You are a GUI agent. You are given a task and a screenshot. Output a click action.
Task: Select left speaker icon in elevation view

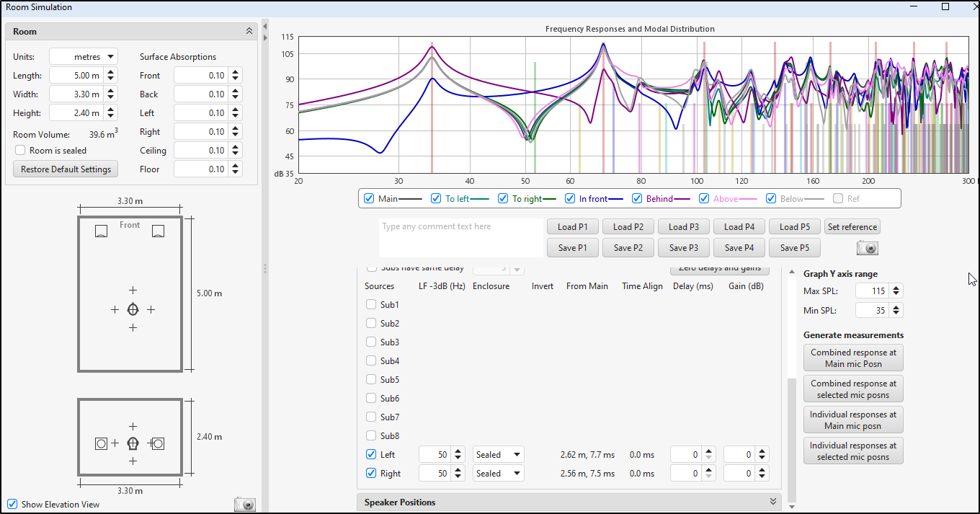click(102, 443)
